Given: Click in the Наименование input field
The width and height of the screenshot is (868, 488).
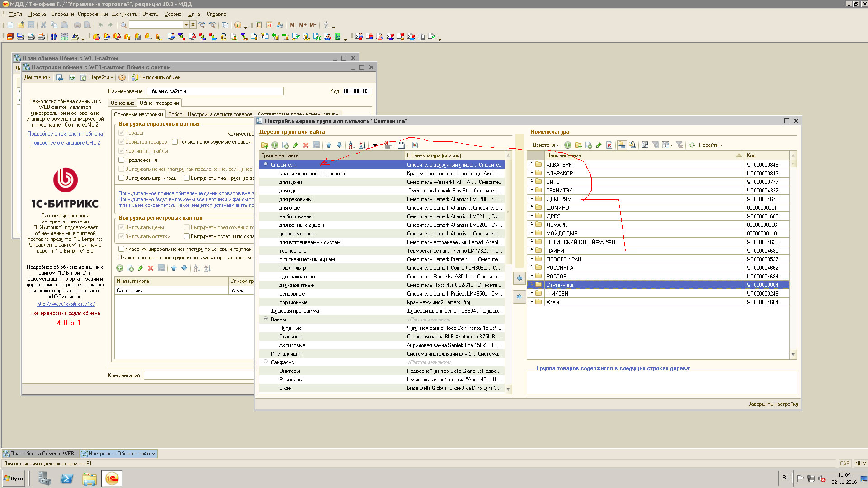Looking at the screenshot, I should (215, 91).
